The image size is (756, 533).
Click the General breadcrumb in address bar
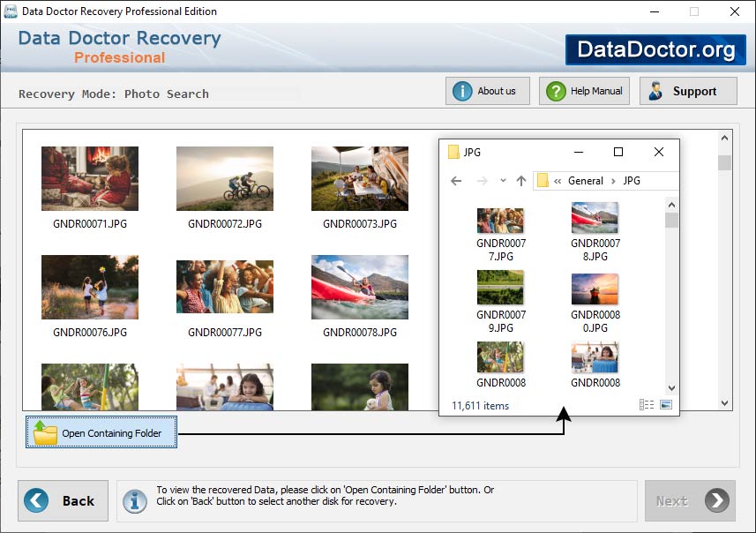pyautogui.click(x=586, y=181)
